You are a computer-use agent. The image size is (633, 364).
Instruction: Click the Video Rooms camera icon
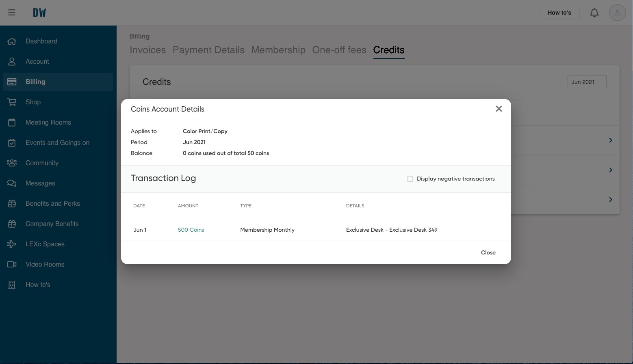(12, 265)
